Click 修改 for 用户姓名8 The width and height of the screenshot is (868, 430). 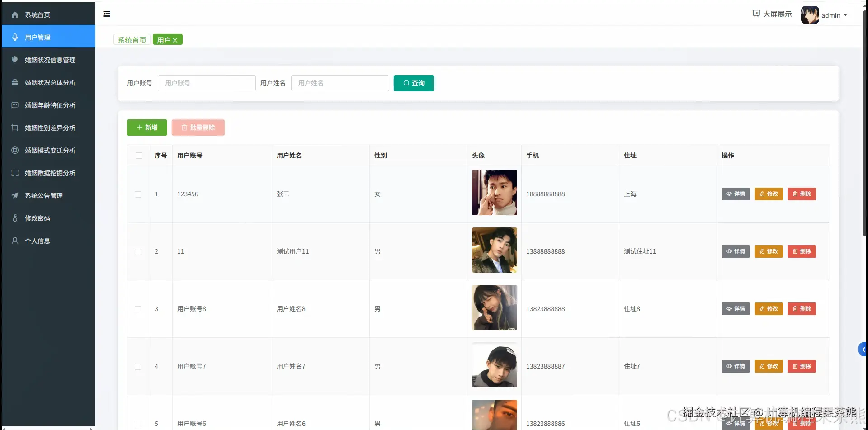769,309
